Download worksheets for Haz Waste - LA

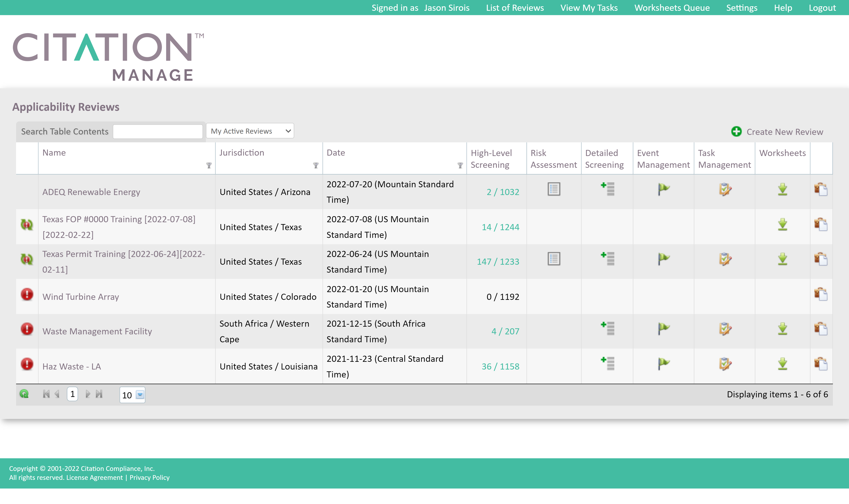tap(782, 364)
